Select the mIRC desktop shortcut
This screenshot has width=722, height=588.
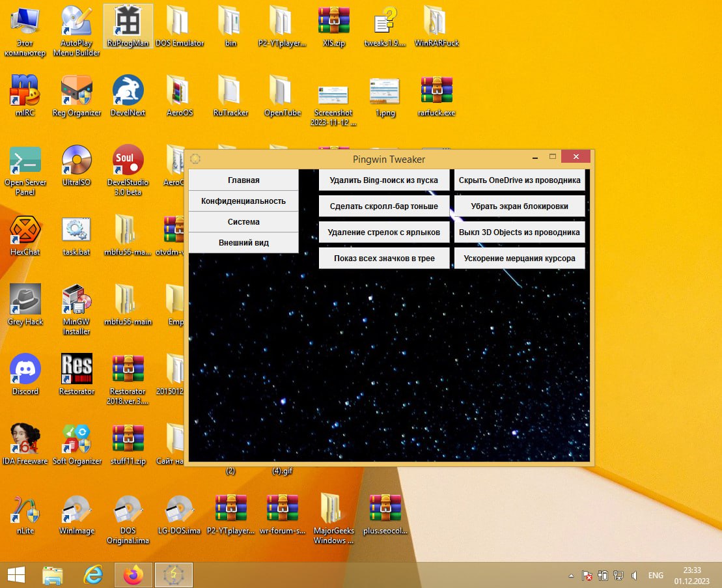pos(25,96)
